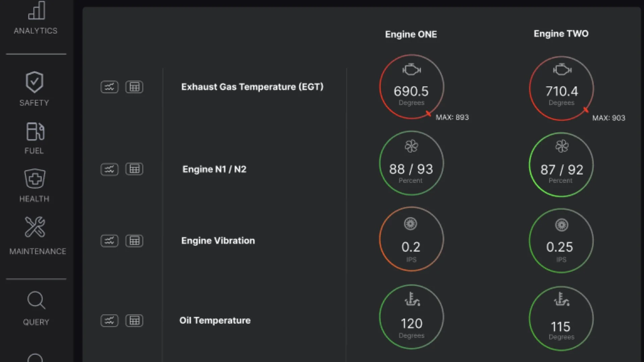
Task: Show chart view for Engine Vibration
Action: tap(109, 241)
